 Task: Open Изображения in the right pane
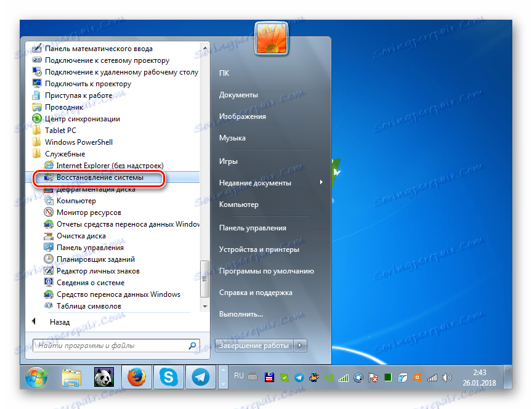pos(242,116)
